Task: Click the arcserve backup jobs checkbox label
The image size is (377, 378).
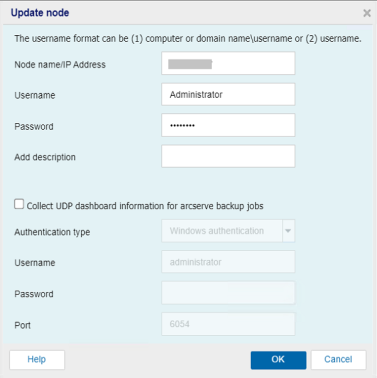Action: 145,206
